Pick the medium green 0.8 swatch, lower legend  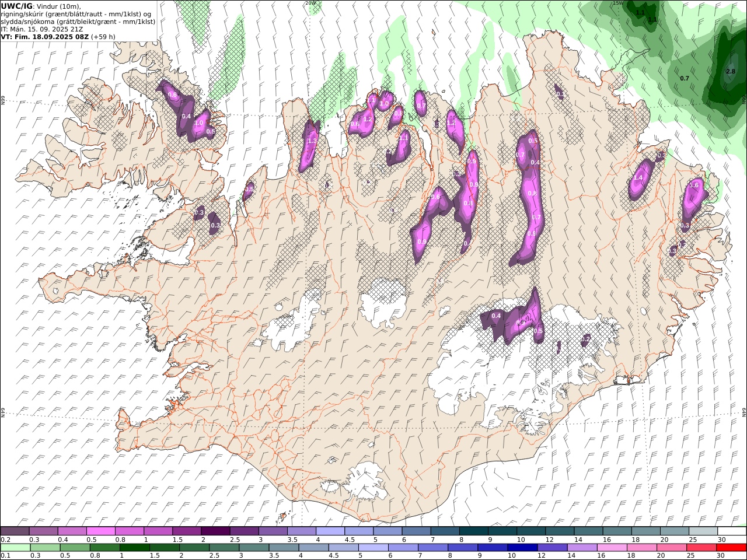pos(105,548)
